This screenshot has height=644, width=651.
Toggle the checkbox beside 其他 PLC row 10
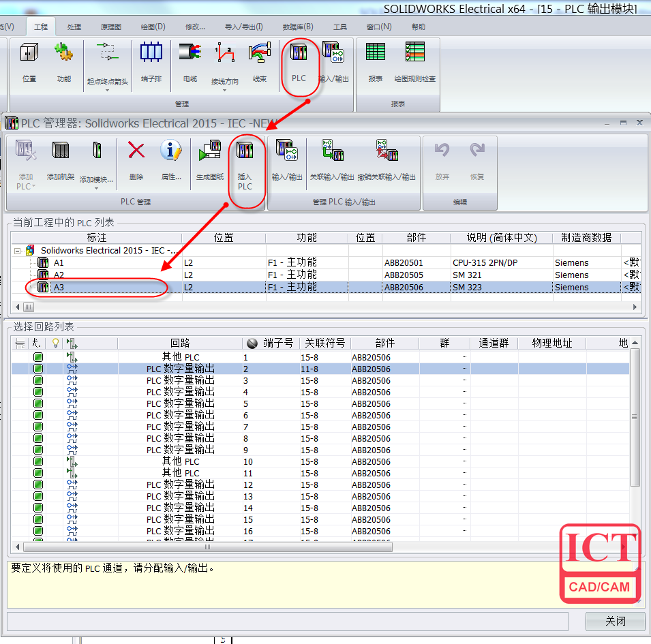coord(37,461)
